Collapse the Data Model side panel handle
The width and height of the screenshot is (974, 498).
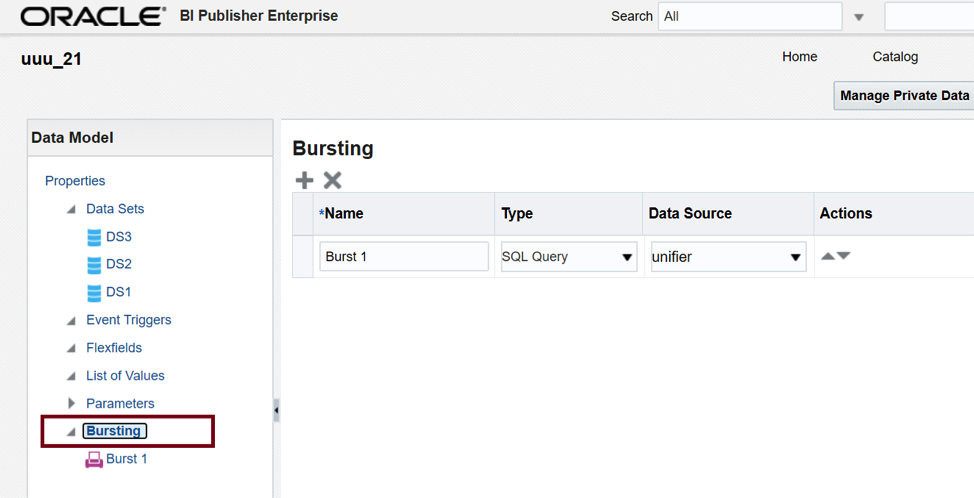[276, 410]
